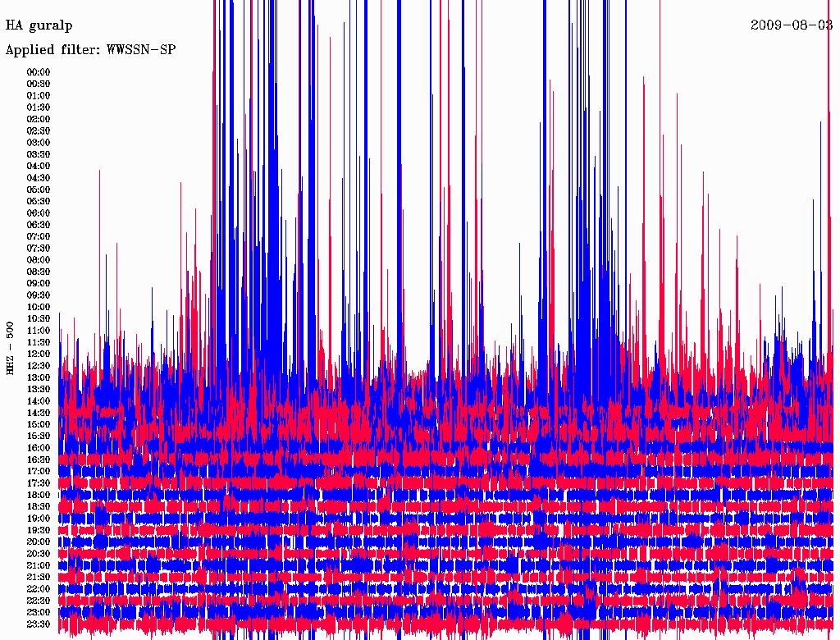840x640 pixels.
Task: Pick the 20:00 time label
Action: coord(39,542)
